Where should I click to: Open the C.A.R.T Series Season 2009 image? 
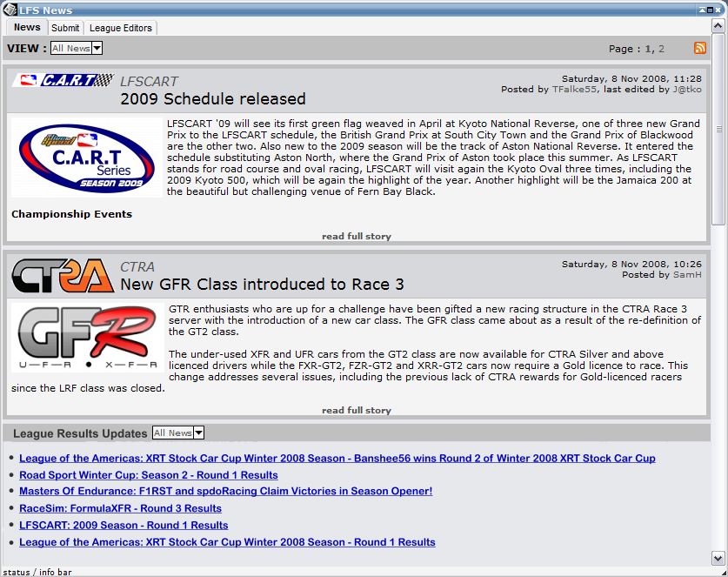[87, 158]
